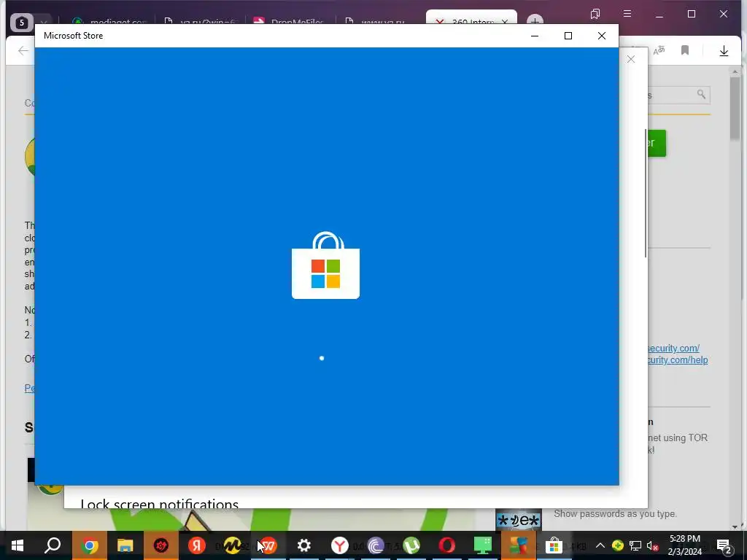The height and width of the screenshot is (560, 747).
Task: Open the Windows Start menu
Action: (18, 545)
